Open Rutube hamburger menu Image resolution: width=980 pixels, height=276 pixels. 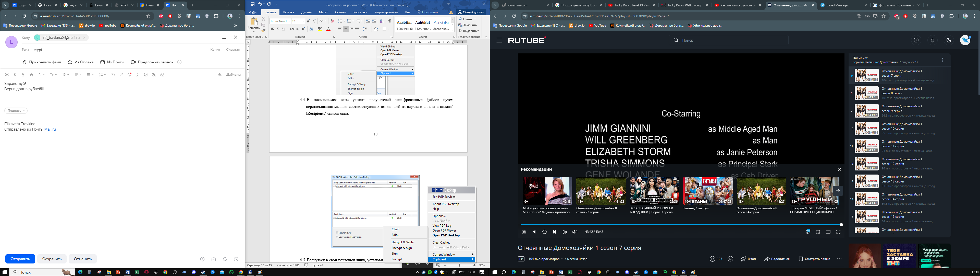click(499, 40)
